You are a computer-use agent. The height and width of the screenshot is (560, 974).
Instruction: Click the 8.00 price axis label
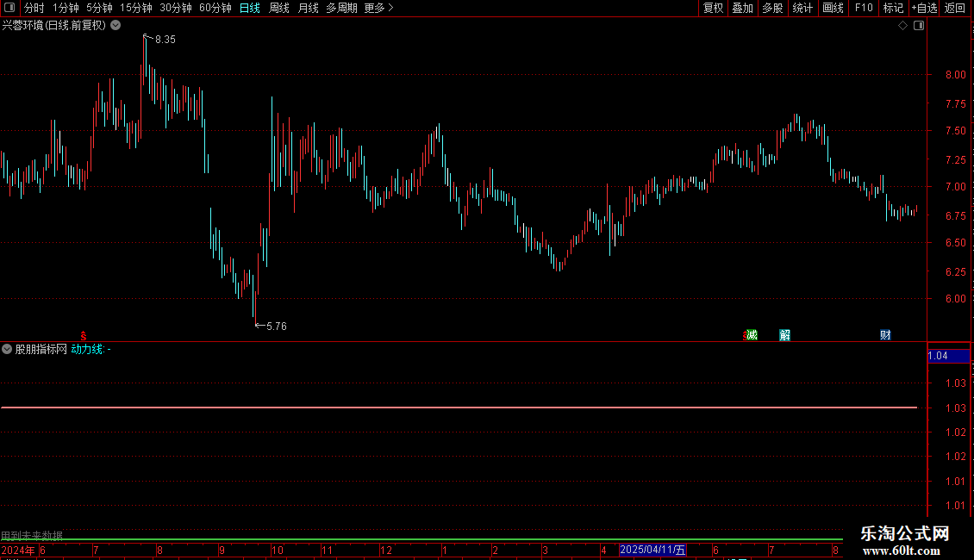click(x=955, y=74)
